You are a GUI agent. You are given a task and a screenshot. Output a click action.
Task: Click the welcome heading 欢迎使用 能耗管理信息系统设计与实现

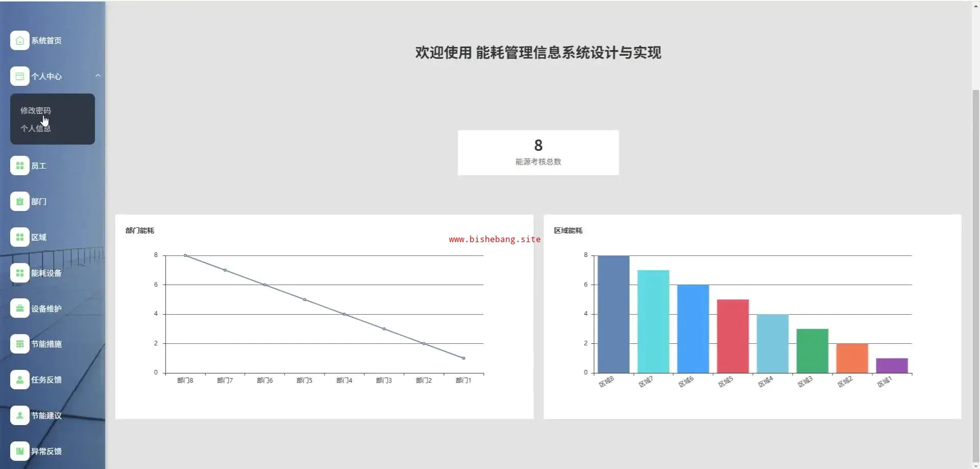(x=538, y=53)
